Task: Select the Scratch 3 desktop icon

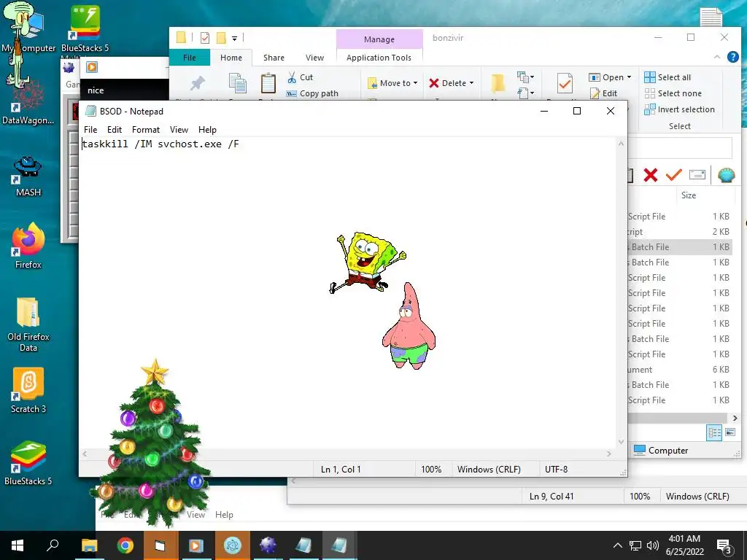Action: (28, 391)
